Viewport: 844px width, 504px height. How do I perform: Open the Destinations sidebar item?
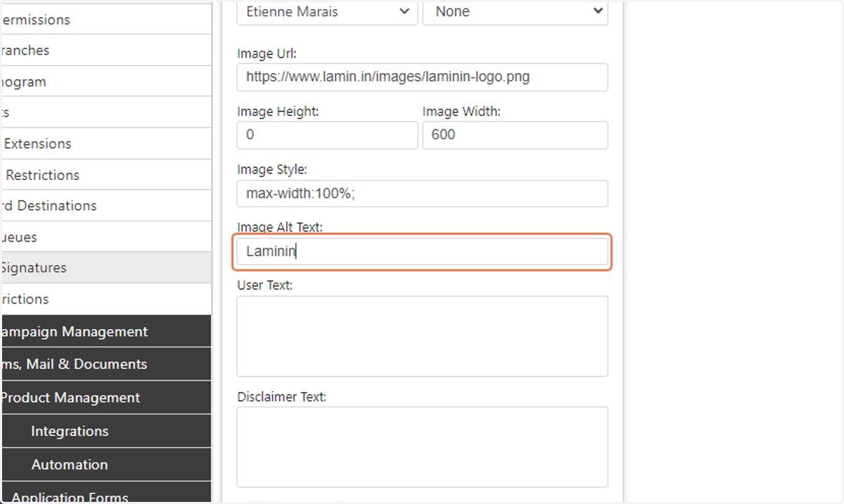point(105,206)
